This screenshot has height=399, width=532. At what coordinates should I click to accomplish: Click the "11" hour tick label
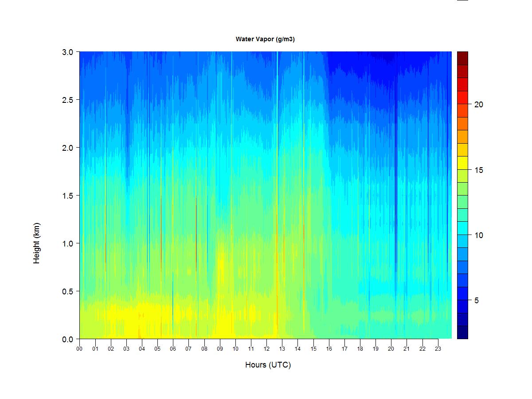(251, 349)
